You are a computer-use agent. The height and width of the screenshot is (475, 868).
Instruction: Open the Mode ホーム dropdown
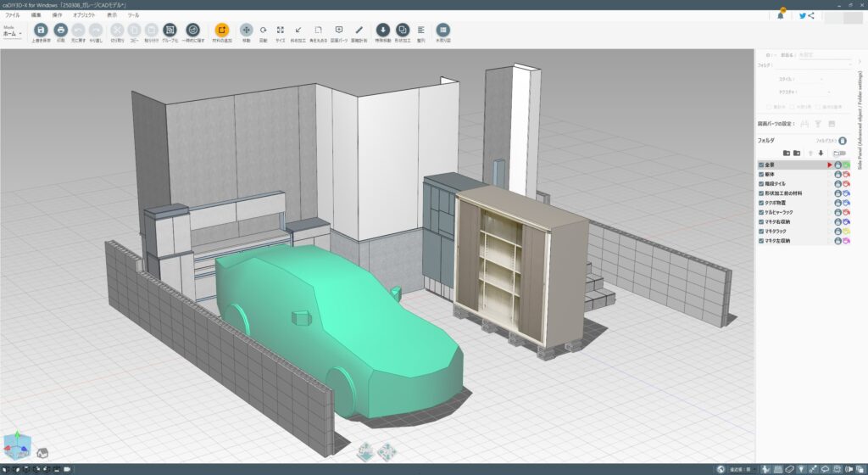12,34
